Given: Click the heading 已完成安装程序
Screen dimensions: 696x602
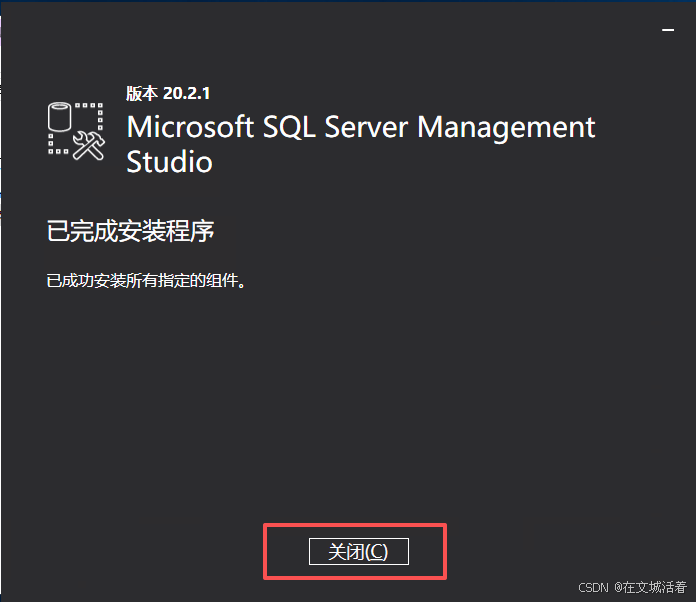Looking at the screenshot, I should click(130, 231).
